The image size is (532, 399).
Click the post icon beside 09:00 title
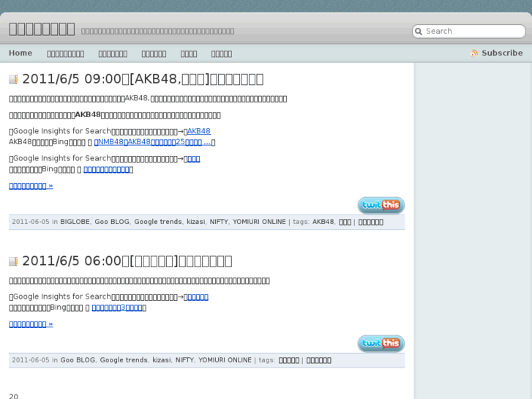(13, 80)
